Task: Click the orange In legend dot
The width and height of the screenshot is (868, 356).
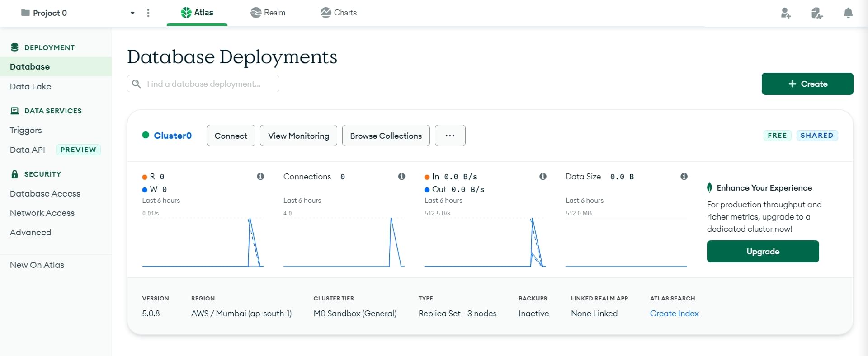Action: click(x=427, y=177)
